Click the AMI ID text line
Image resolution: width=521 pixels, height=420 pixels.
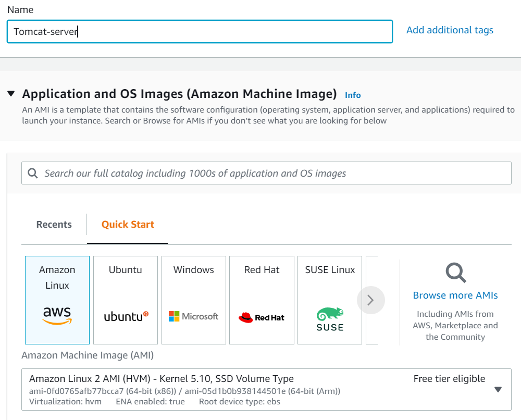185,391
